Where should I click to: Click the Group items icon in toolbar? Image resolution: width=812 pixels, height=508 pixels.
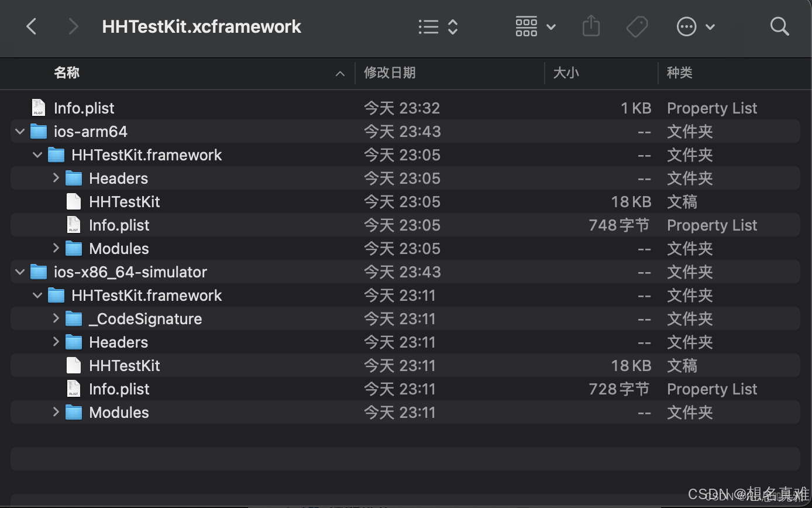click(526, 26)
